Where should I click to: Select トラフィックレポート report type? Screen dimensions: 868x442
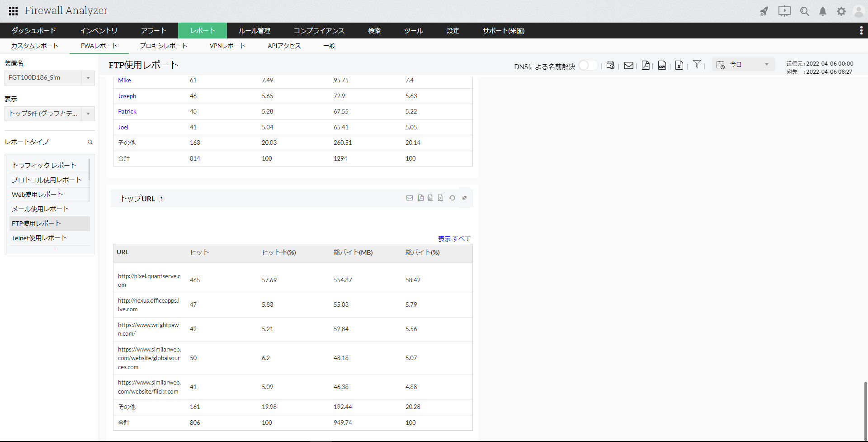[x=44, y=166]
